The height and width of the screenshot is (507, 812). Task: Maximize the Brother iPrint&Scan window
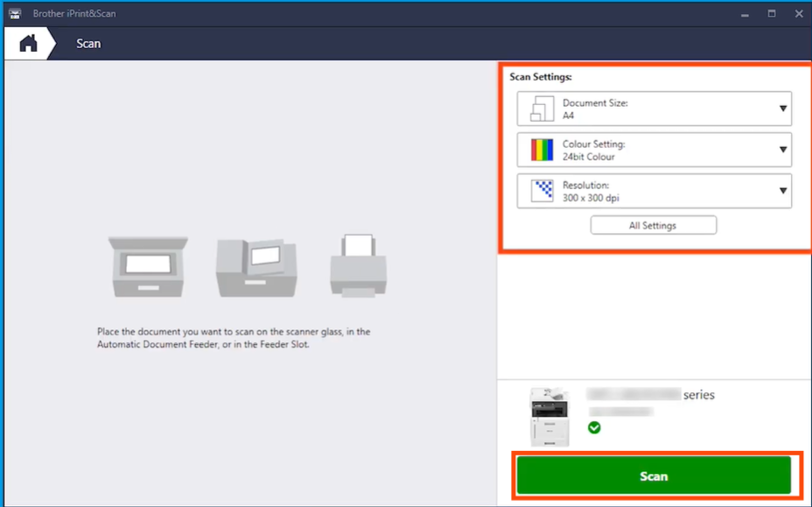click(x=772, y=13)
